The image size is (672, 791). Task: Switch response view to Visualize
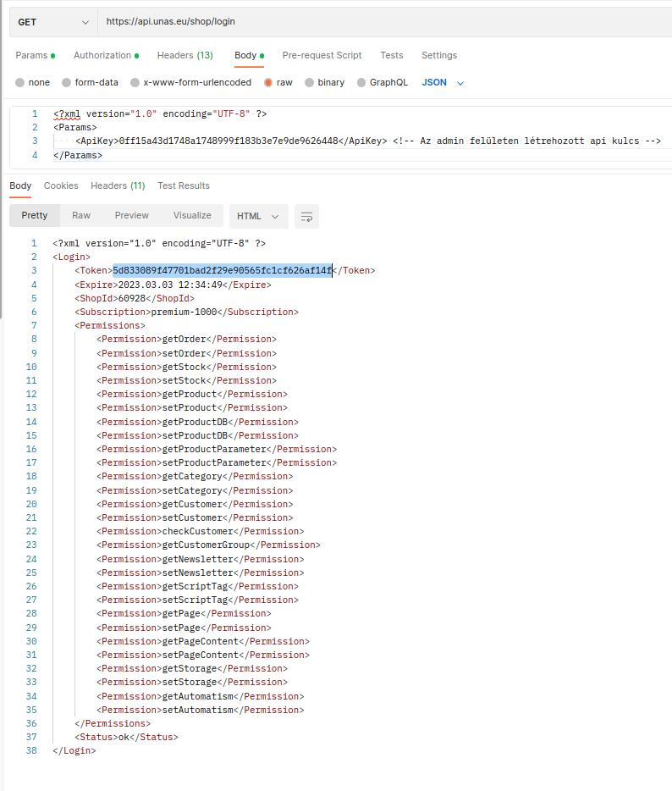click(x=192, y=216)
